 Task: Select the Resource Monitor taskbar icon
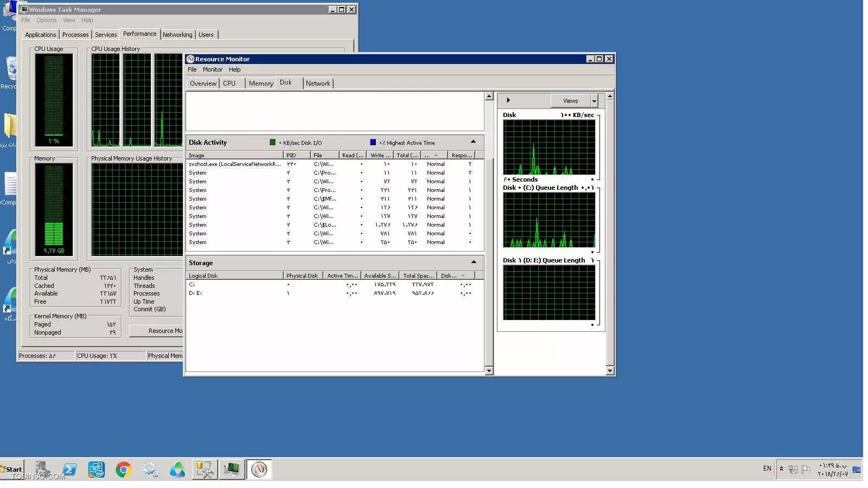click(259, 470)
